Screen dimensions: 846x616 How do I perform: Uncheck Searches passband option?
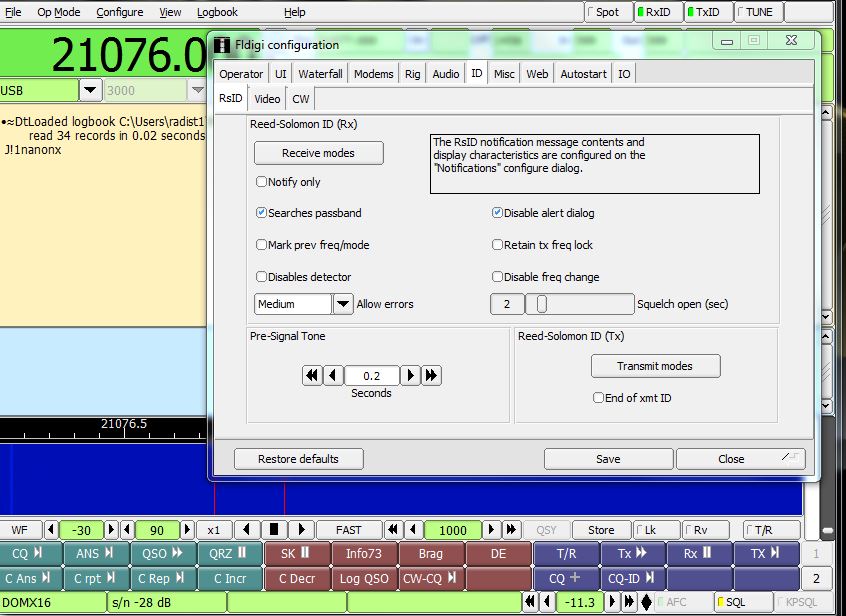point(262,213)
